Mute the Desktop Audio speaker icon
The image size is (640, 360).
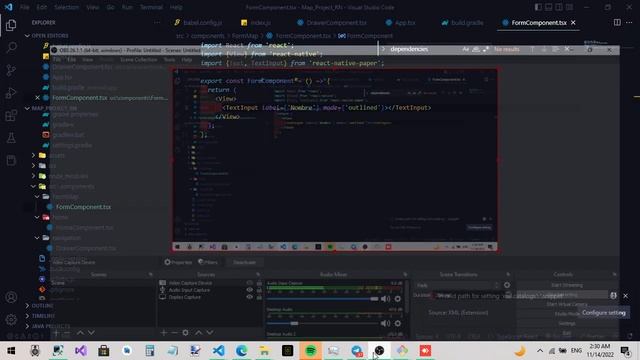[x=385, y=323]
